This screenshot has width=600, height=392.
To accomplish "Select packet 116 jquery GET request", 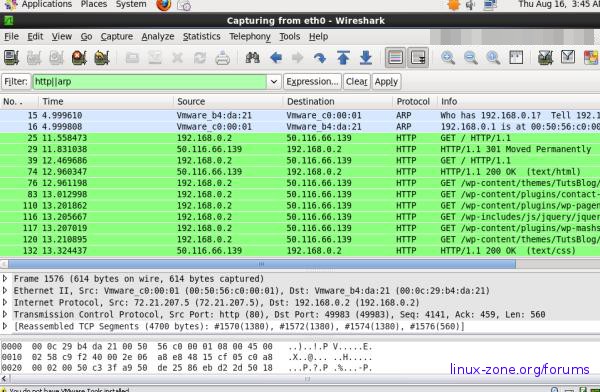I will click(300, 217).
